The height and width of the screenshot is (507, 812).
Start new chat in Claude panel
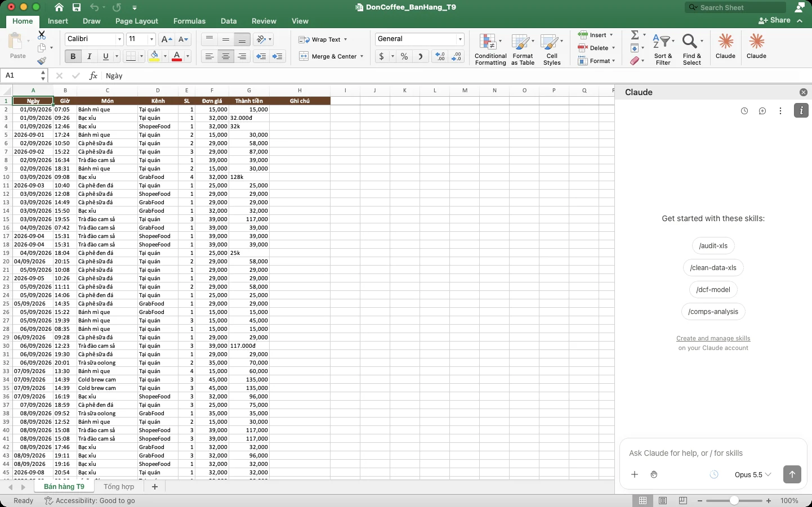762,111
